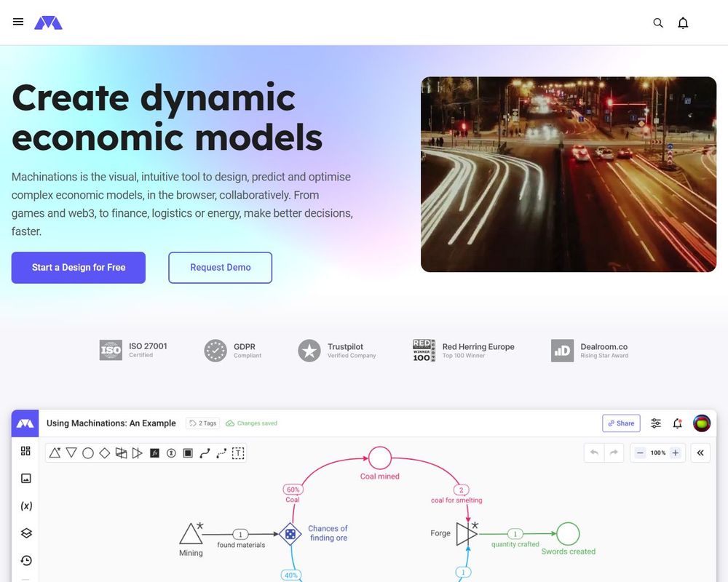The width and height of the screenshot is (728, 582).
Task: Click the Start a Design for Free button
Action: 79,268
